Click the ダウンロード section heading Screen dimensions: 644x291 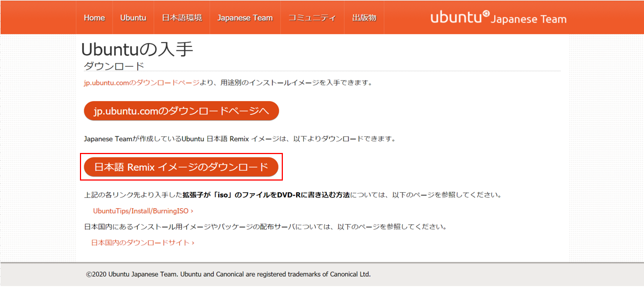coord(114,66)
